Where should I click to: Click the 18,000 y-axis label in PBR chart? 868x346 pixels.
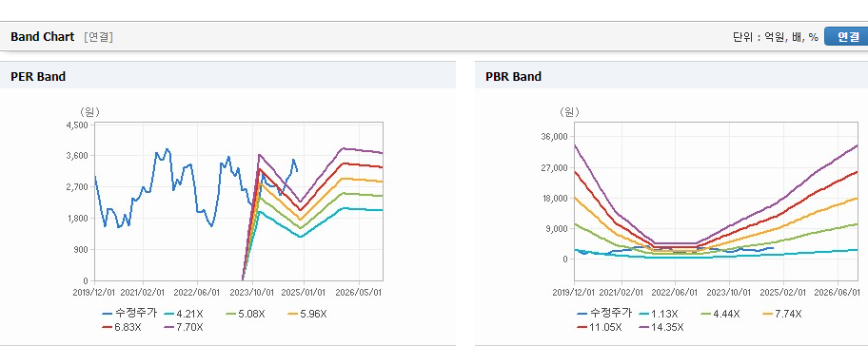coord(555,199)
